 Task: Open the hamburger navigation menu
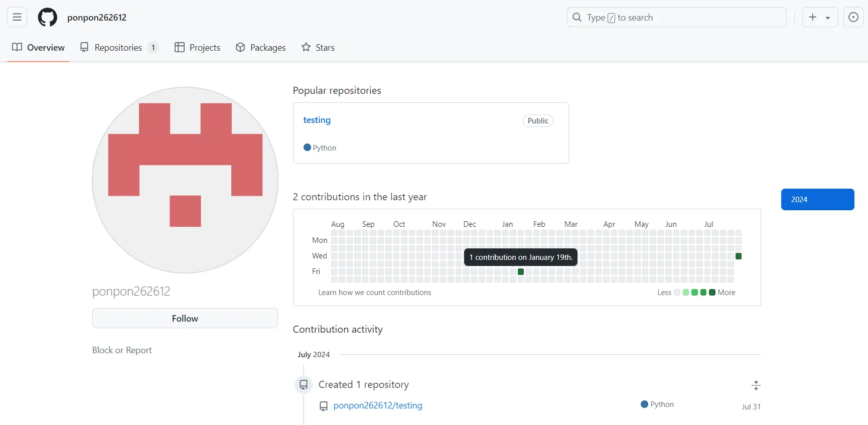pos(17,17)
